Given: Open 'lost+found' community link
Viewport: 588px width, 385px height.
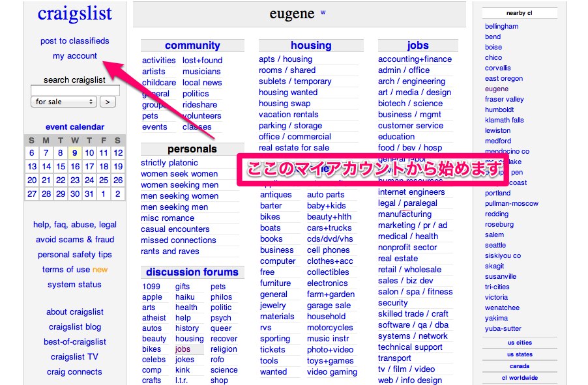Looking at the screenshot, I should click(203, 61).
